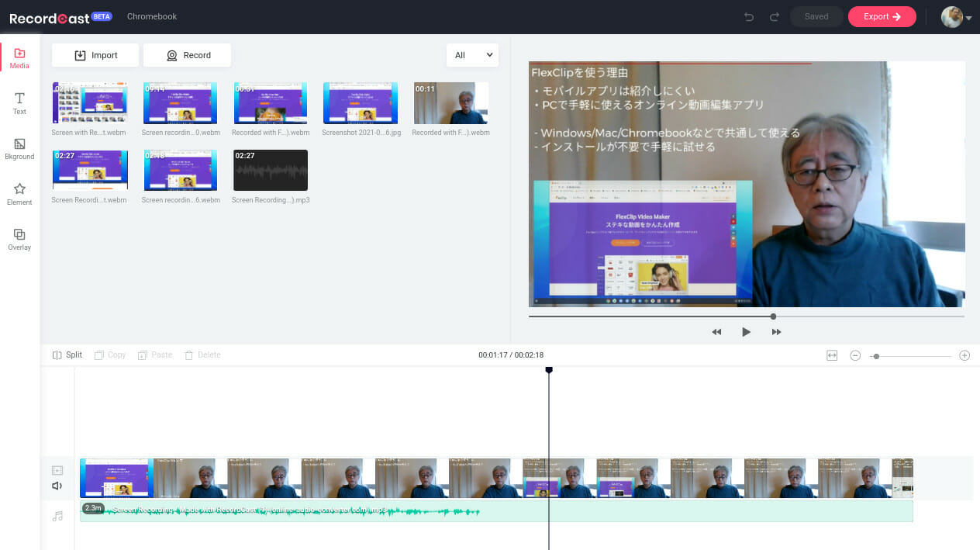Viewport: 980px width, 550px height.
Task: Undo the last edit
Action: pos(749,16)
